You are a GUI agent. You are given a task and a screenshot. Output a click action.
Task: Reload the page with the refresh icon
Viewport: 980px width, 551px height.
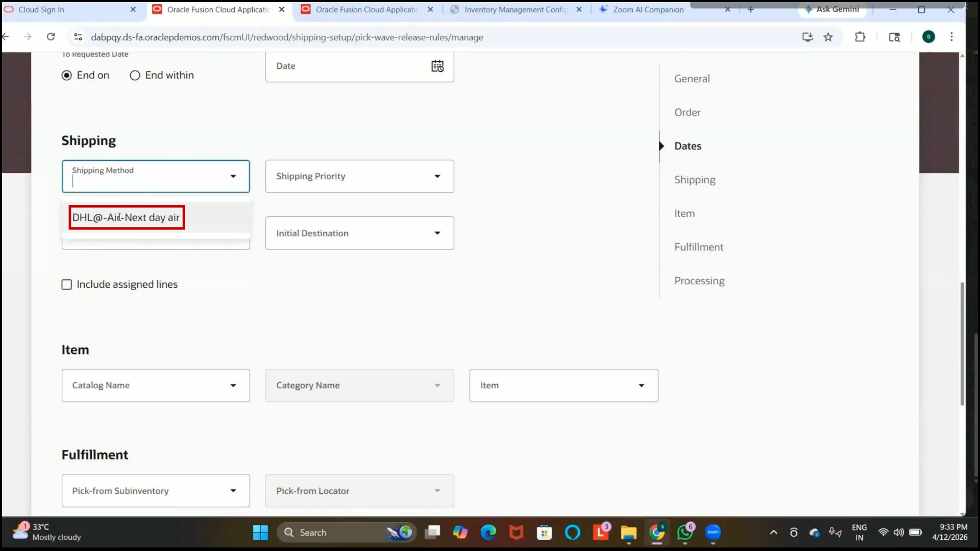pos(51,37)
